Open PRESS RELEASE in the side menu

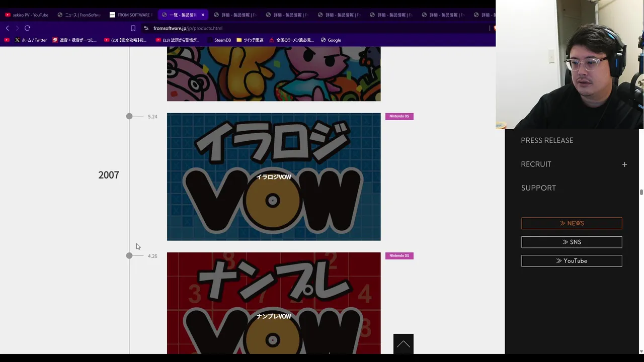[x=547, y=140]
